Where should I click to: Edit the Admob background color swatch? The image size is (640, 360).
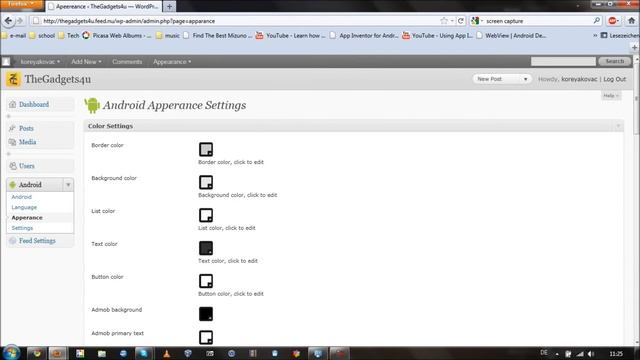[x=206, y=314]
